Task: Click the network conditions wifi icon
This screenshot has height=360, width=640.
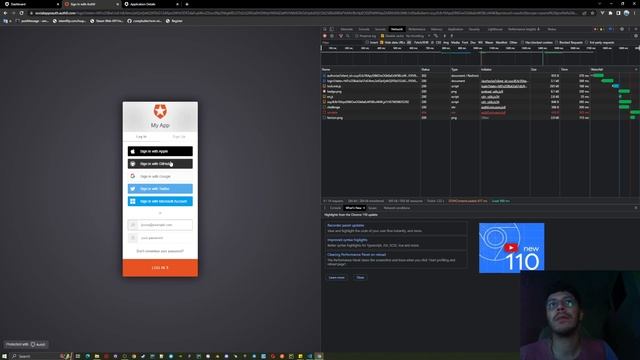Action: tap(436, 36)
